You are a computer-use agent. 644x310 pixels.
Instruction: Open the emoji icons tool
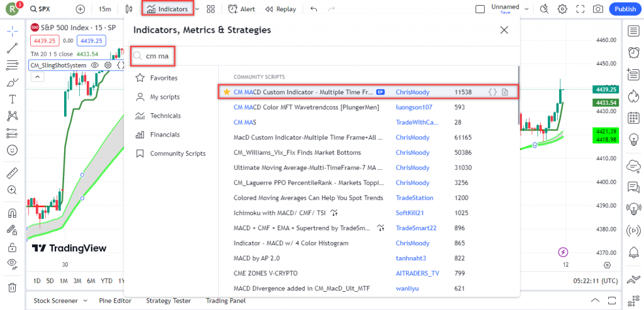(x=13, y=150)
